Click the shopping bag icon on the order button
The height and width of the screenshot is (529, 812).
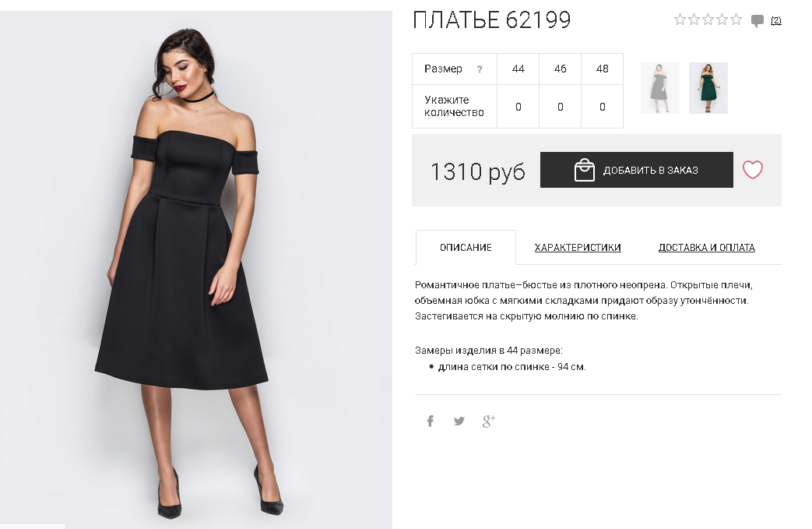point(584,170)
